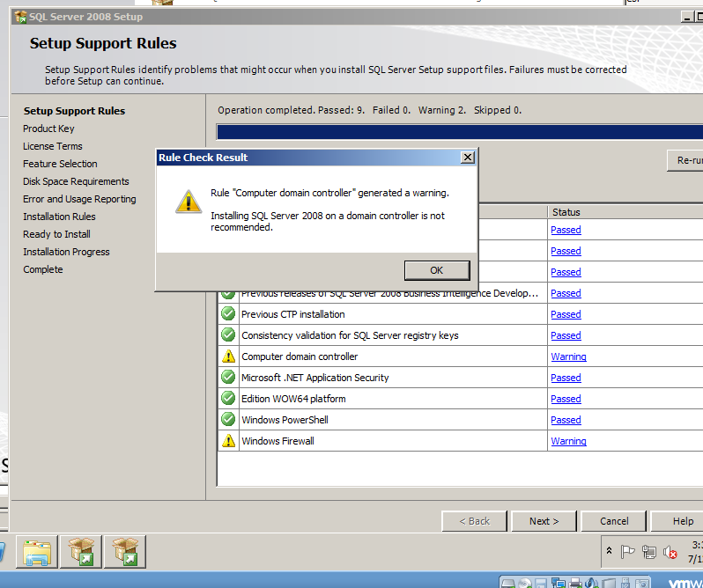Open Passed link for Consistency validation registry keys
Viewport: 703px width, 588px height.
[x=566, y=335]
